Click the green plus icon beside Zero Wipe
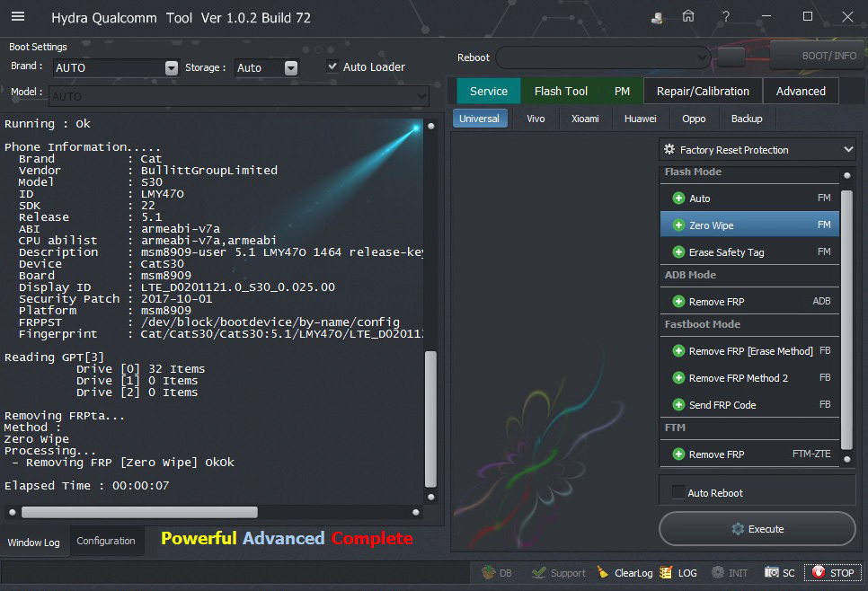 coord(678,225)
